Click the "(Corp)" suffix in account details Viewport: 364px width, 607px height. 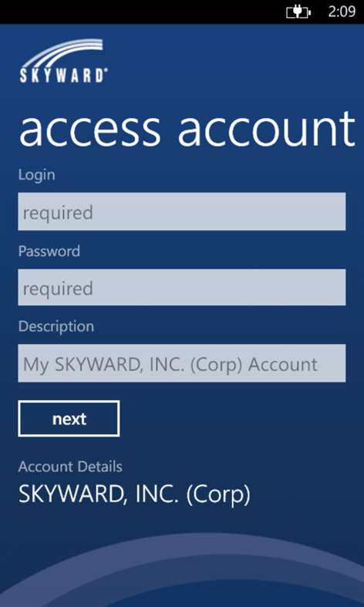point(218,495)
